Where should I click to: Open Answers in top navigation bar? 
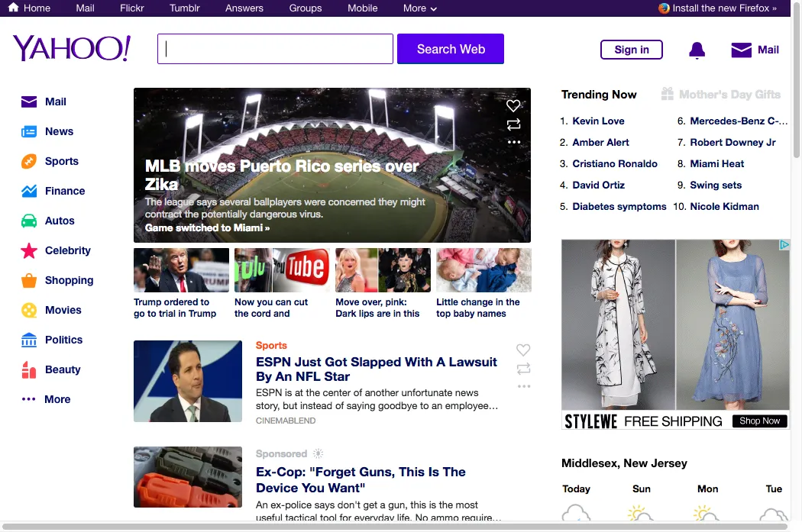point(244,8)
